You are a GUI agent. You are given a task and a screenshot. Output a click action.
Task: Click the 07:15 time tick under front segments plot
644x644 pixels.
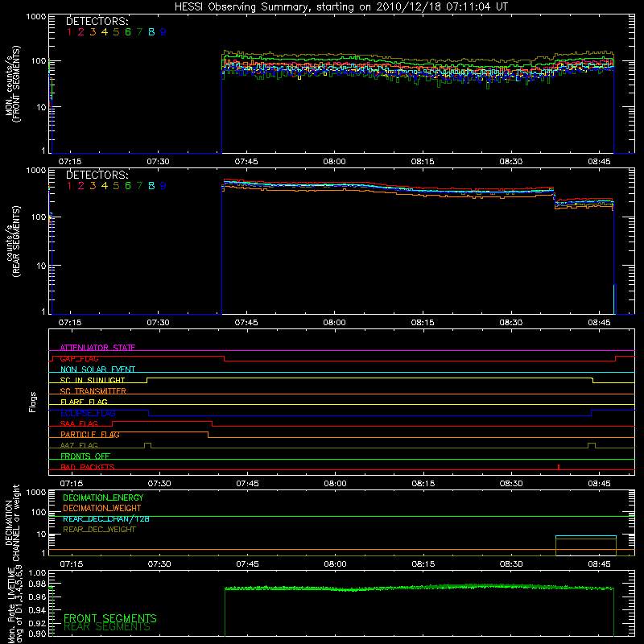click(70, 162)
